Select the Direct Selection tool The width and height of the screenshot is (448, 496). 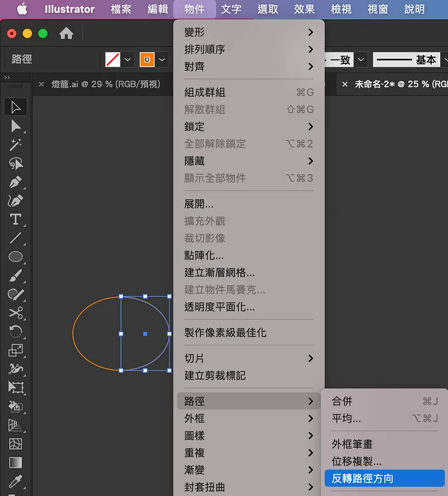[x=16, y=126]
